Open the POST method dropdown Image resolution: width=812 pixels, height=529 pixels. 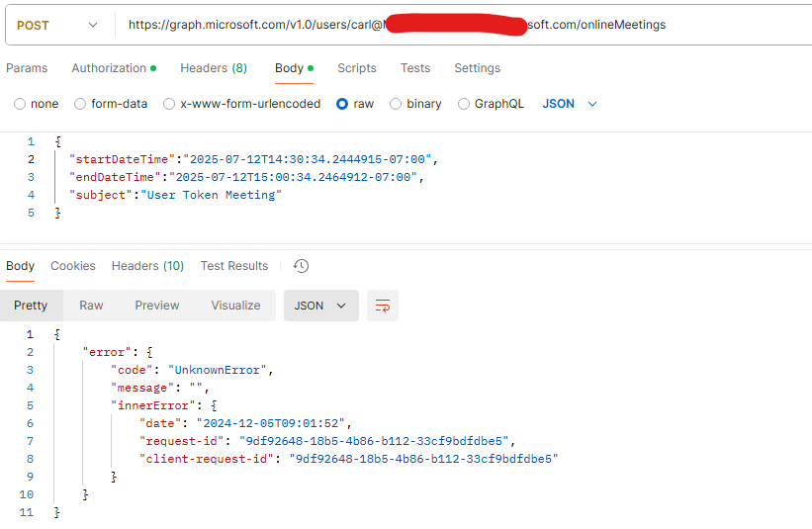[x=57, y=25]
